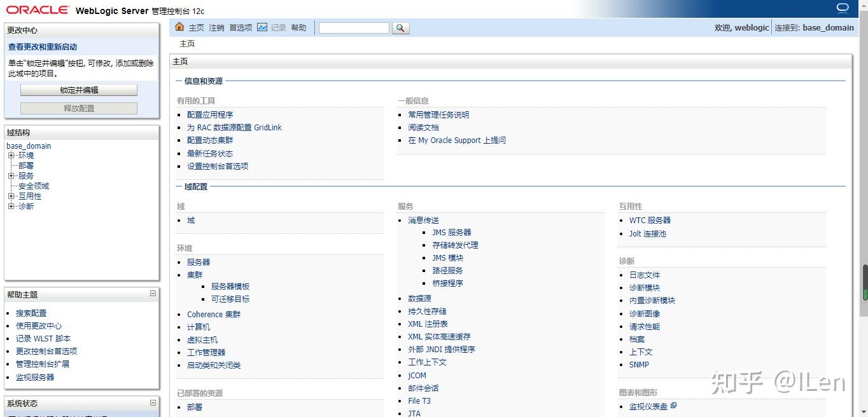
Task: Select base_domain tree root
Action: pyautogui.click(x=29, y=146)
